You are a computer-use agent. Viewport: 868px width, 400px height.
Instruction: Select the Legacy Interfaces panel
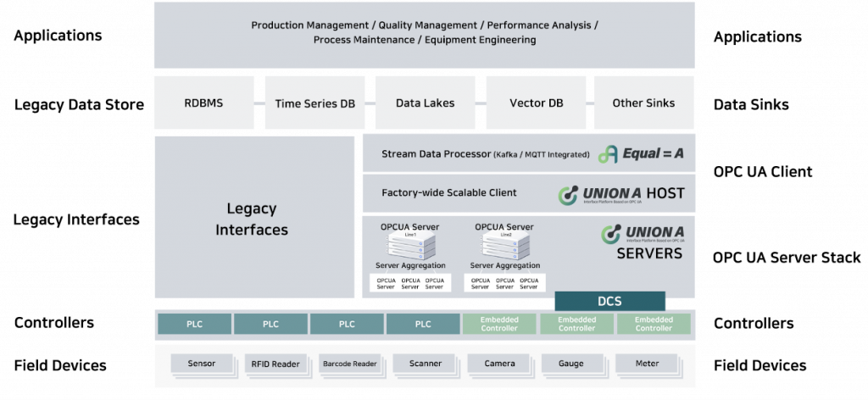point(254,218)
